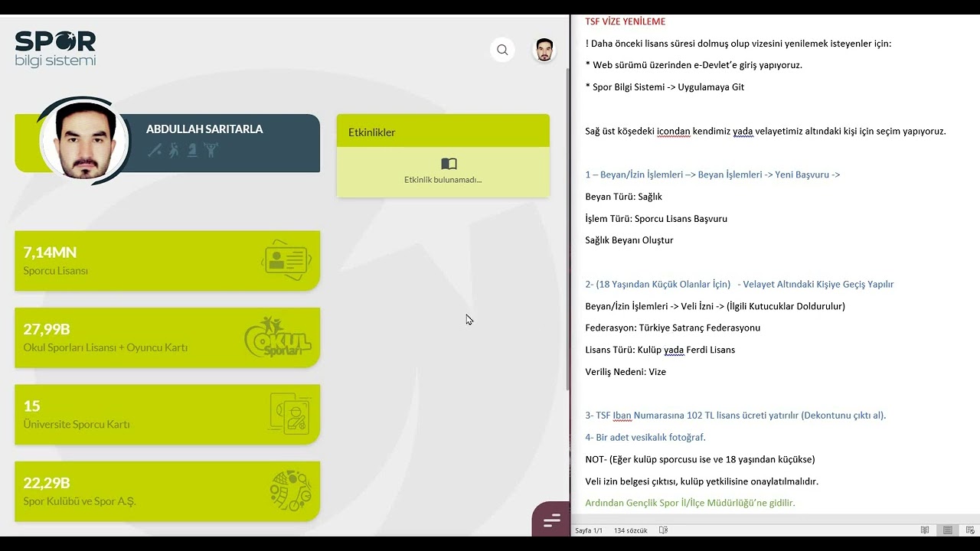Image resolution: width=980 pixels, height=551 pixels.
Task: Click the 'Lisans Türü: Kulüp yada Ferdi Lisans' line
Action: 660,350
